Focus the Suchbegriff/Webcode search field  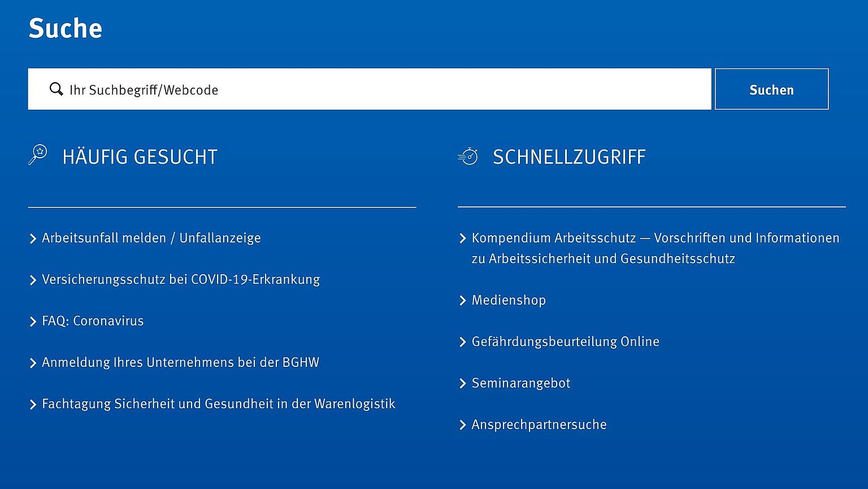(x=370, y=89)
